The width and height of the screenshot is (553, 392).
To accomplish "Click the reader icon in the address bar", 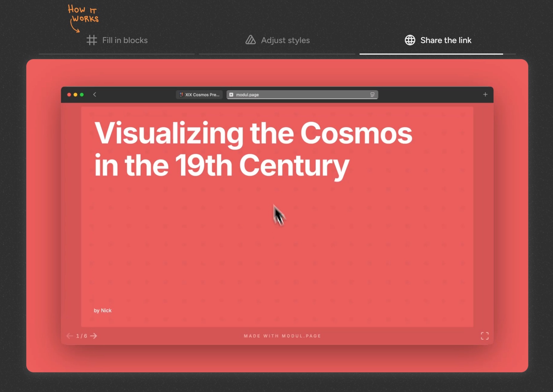I will coord(372,95).
